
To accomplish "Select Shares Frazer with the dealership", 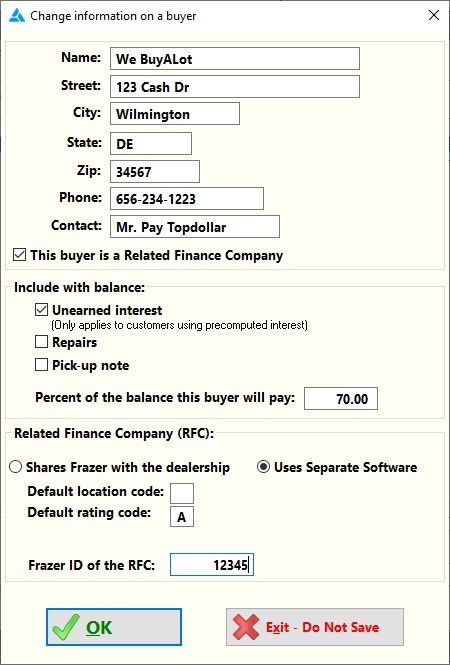I will pyautogui.click(x=16, y=467).
